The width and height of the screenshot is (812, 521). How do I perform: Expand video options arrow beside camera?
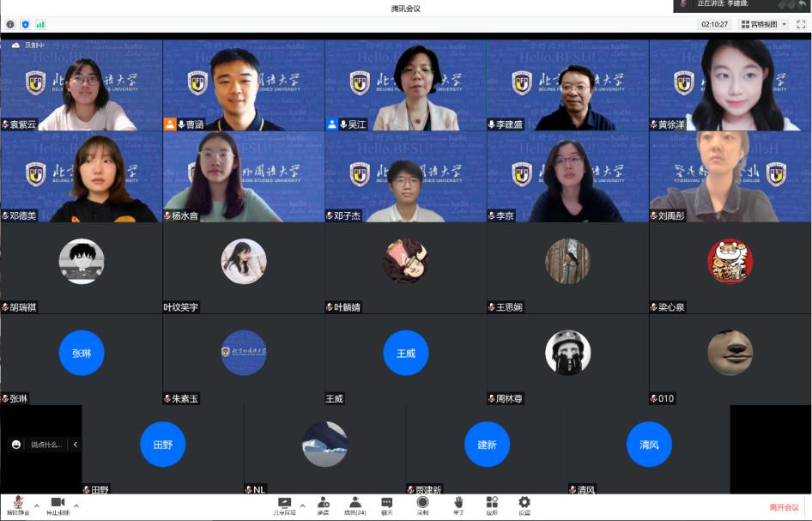(x=76, y=506)
